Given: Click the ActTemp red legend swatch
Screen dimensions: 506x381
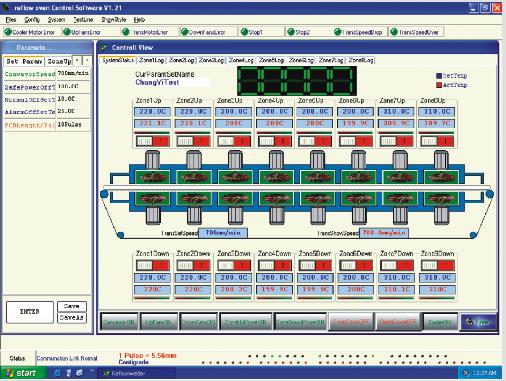Looking at the screenshot, I should click(439, 85).
